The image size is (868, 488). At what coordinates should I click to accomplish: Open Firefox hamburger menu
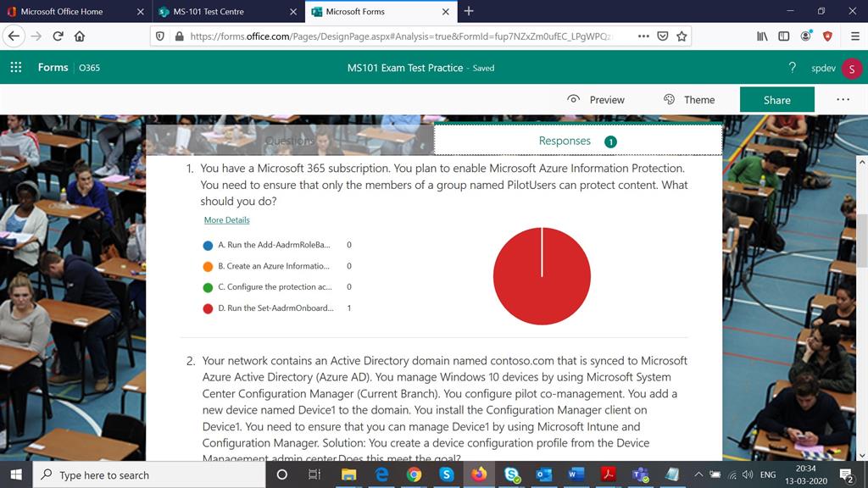(855, 36)
